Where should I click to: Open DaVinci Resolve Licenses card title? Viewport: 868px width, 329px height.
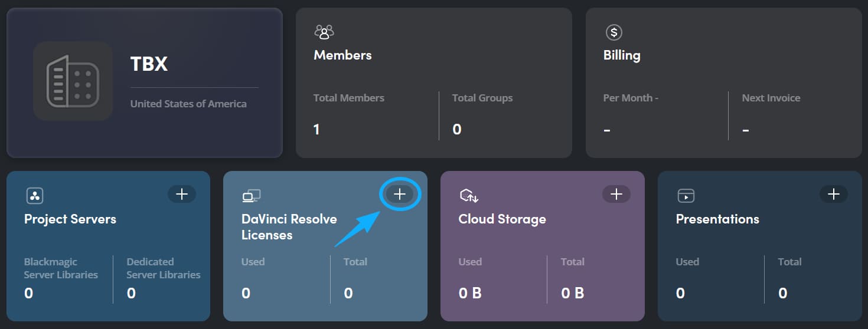[x=289, y=227]
